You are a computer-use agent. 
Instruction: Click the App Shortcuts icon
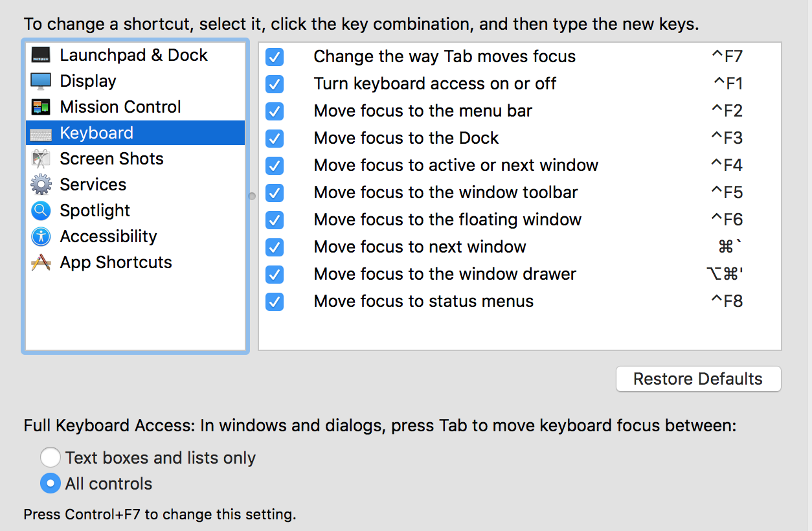pyautogui.click(x=41, y=262)
